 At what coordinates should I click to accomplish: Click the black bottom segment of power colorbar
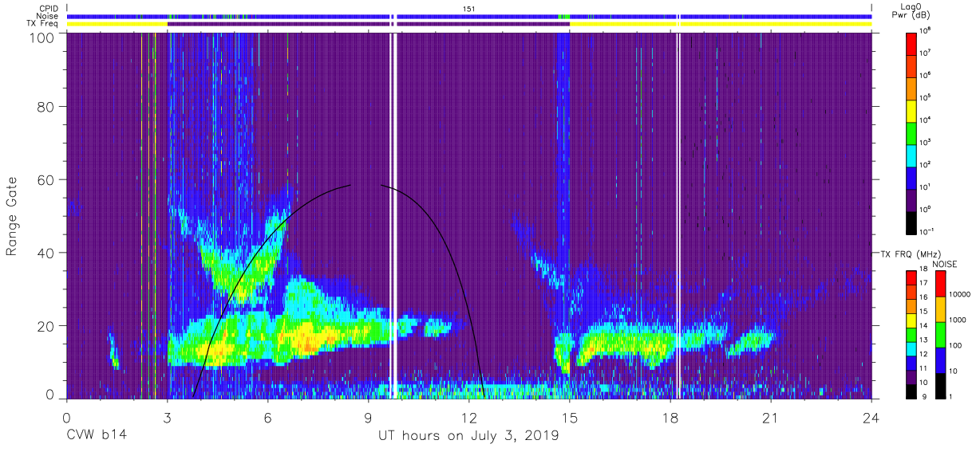(912, 222)
